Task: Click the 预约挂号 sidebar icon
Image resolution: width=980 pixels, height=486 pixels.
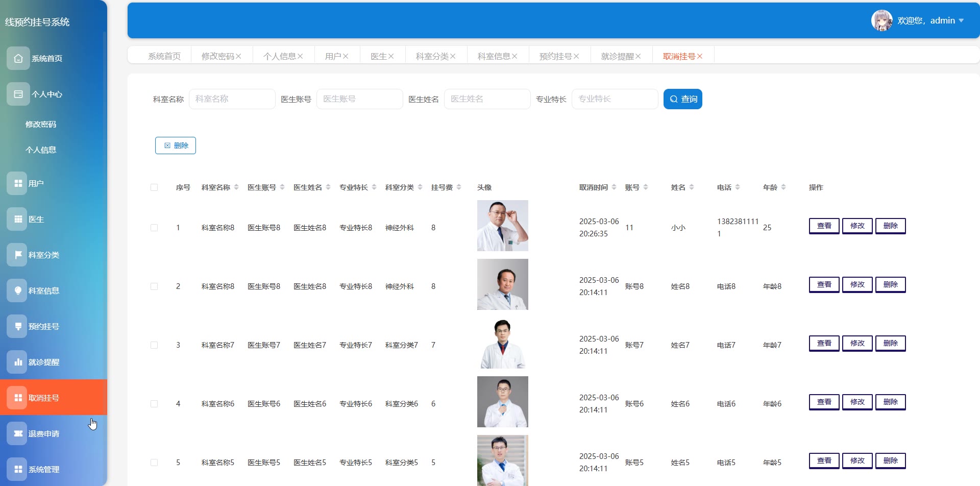Action: click(17, 326)
